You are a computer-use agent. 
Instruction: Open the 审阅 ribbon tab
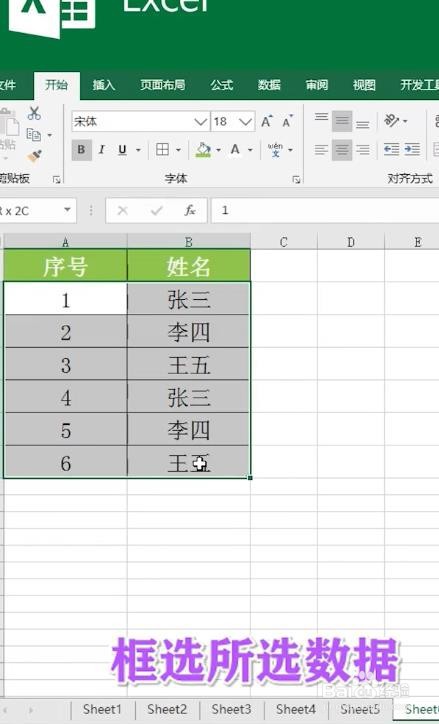point(317,85)
